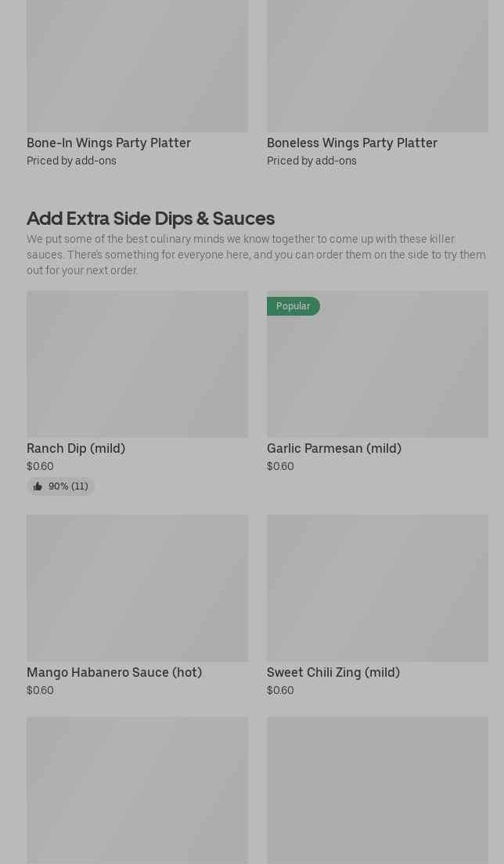Select the Boneless Wings Party Platter title
This screenshot has height=864, width=504.
[x=352, y=143]
